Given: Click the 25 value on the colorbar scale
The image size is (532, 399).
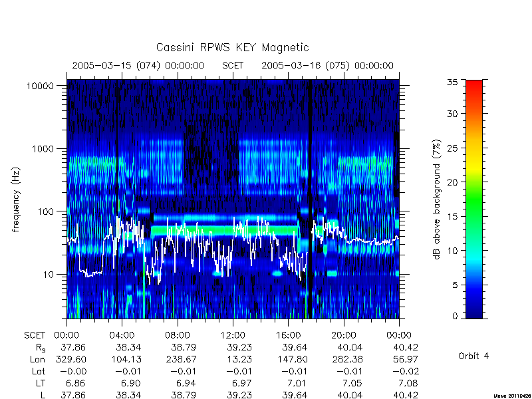Looking at the screenshot, I should (x=452, y=148).
